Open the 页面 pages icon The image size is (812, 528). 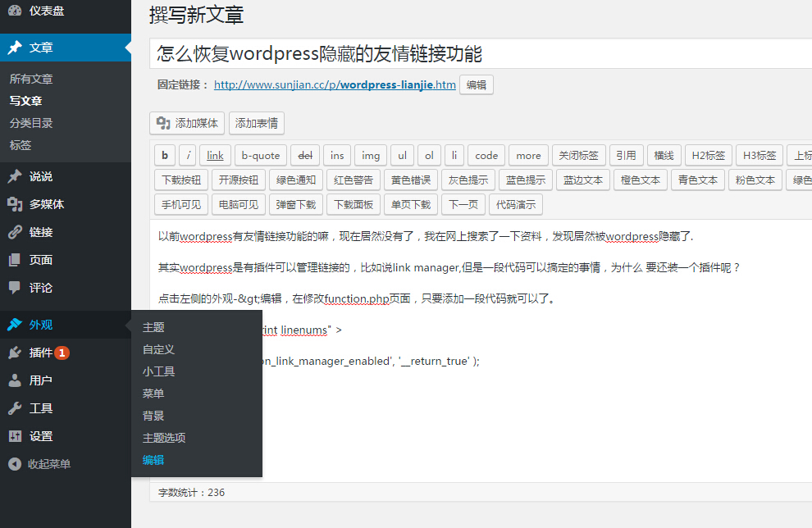pos(15,260)
